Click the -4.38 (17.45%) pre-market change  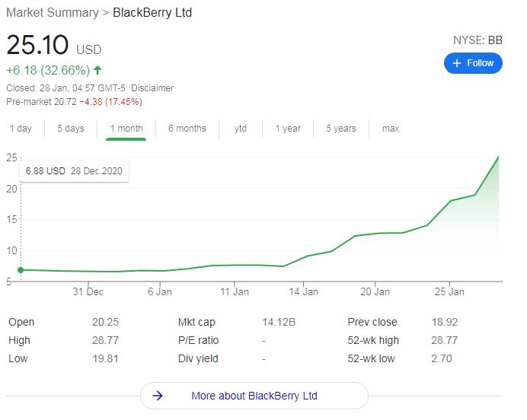[x=111, y=102]
